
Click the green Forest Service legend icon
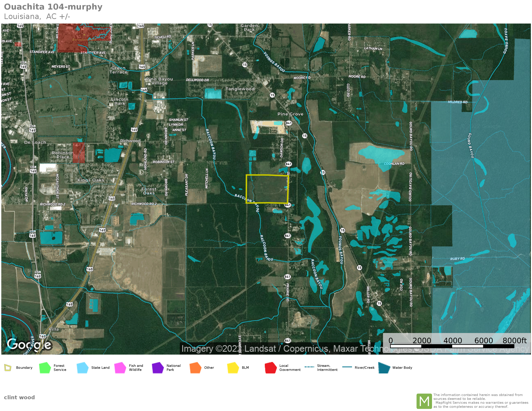pos(45,368)
